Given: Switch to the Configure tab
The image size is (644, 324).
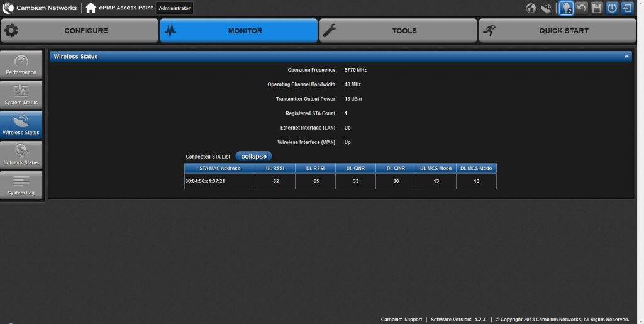Looking at the screenshot, I should [x=79, y=30].
